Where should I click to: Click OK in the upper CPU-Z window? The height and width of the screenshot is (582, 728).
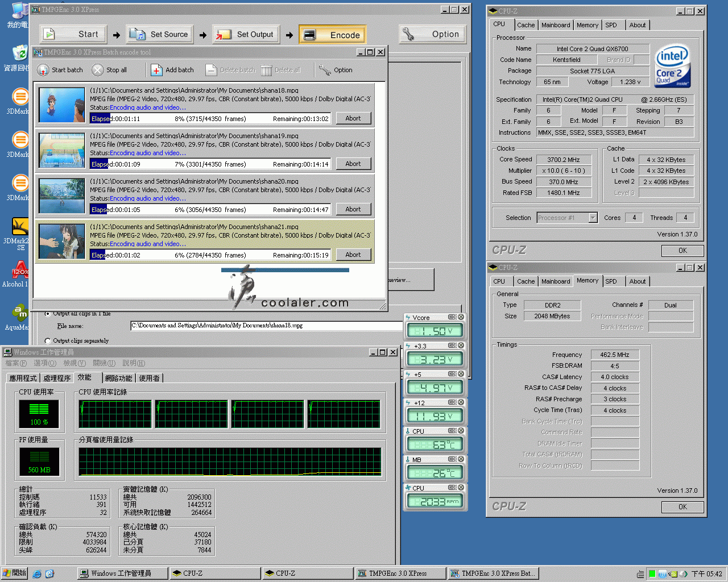682,251
